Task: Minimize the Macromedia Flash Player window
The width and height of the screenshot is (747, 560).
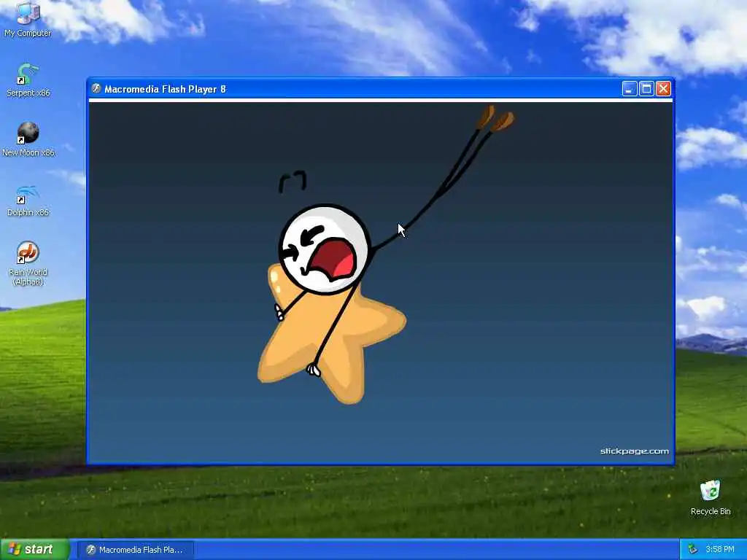Action: click(x=630, y=88)
